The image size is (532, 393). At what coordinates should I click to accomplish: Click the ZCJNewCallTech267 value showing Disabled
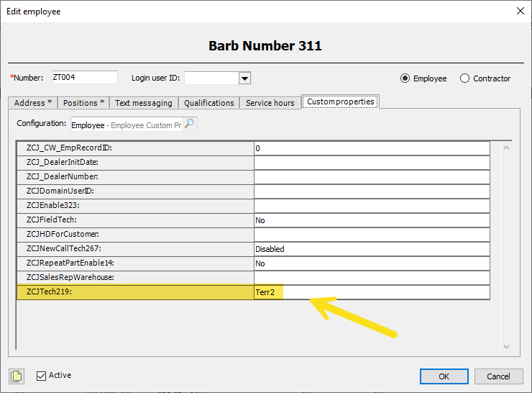click(372, 249)
